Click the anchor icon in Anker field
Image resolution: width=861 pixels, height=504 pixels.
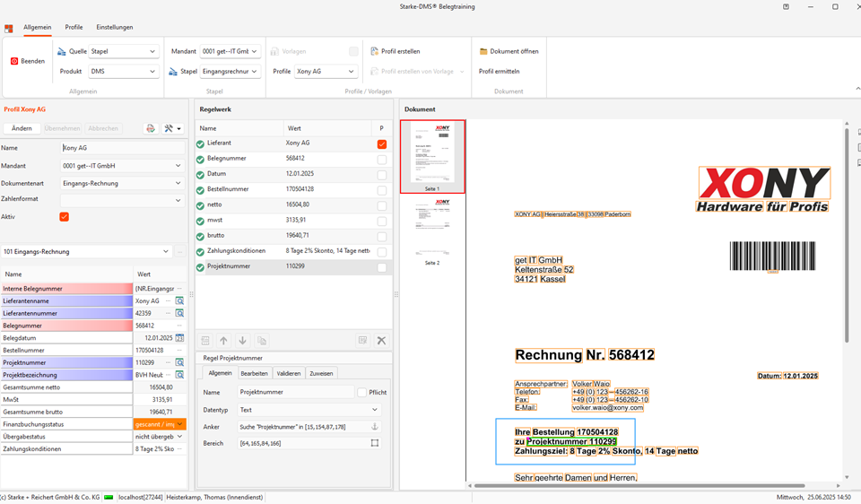[375, 427]
